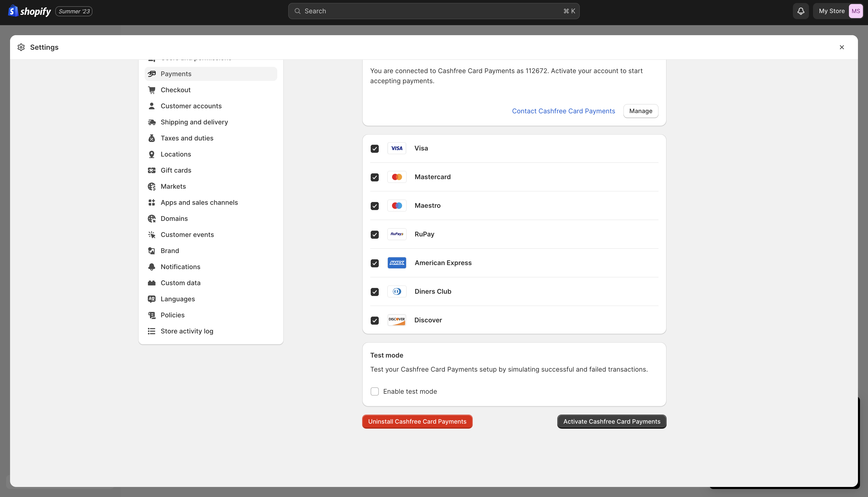
Task: Uncheck the Visa checkbox
Action: pyautogui.click(x=375, y=148)
